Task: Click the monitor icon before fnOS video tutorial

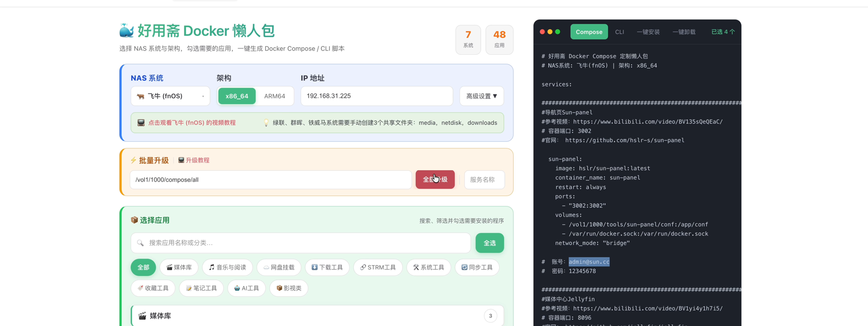Action: 141,123
